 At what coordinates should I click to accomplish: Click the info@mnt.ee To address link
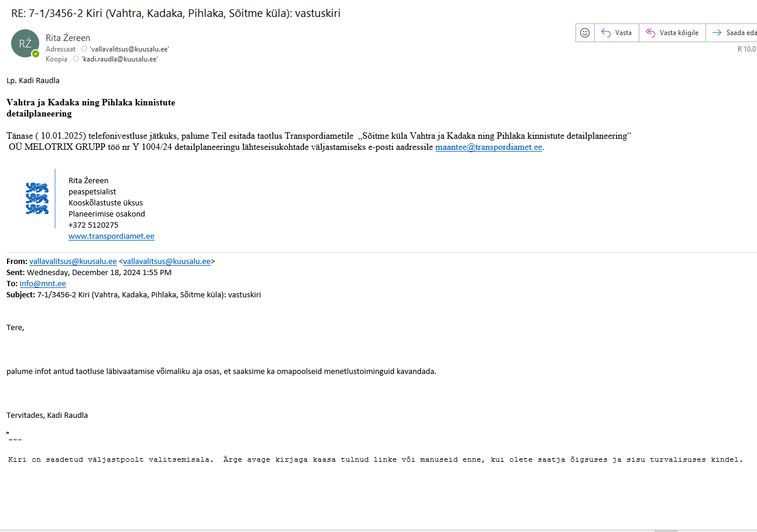[43, 284]
